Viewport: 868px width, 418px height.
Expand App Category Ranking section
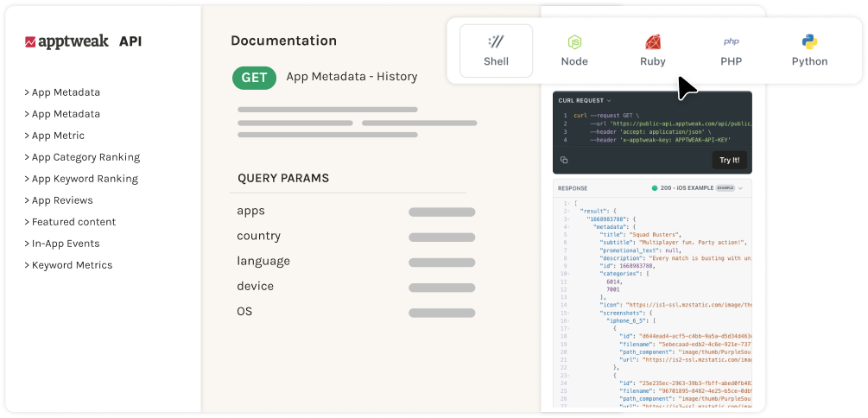click(82, 157)
